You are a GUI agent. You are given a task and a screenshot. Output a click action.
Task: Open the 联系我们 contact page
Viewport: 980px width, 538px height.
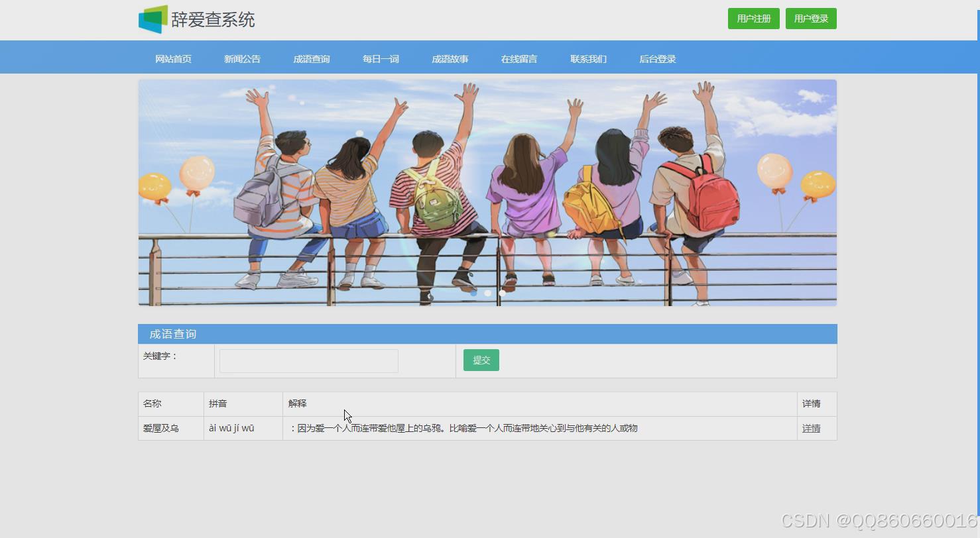pos(588,58)
